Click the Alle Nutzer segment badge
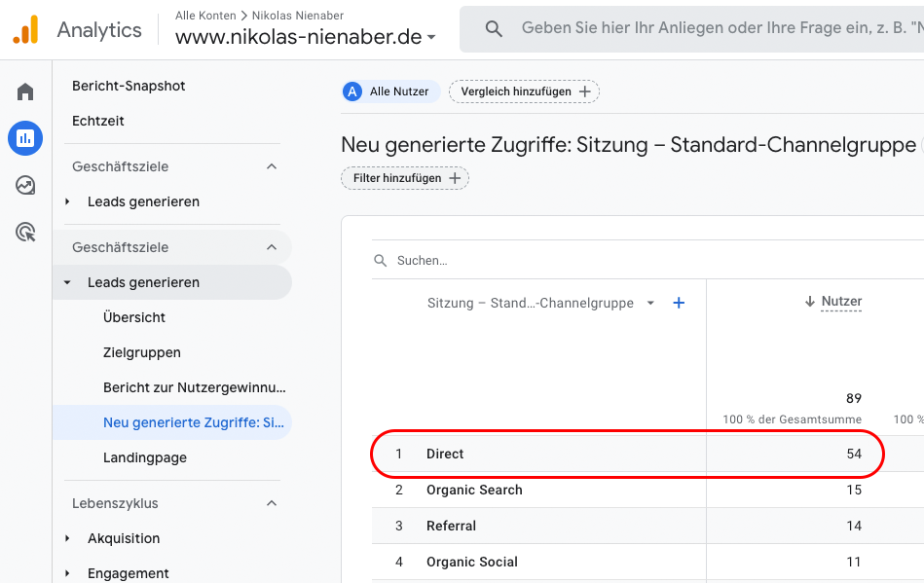Screen dimensions: 924x583 (391, 91)
